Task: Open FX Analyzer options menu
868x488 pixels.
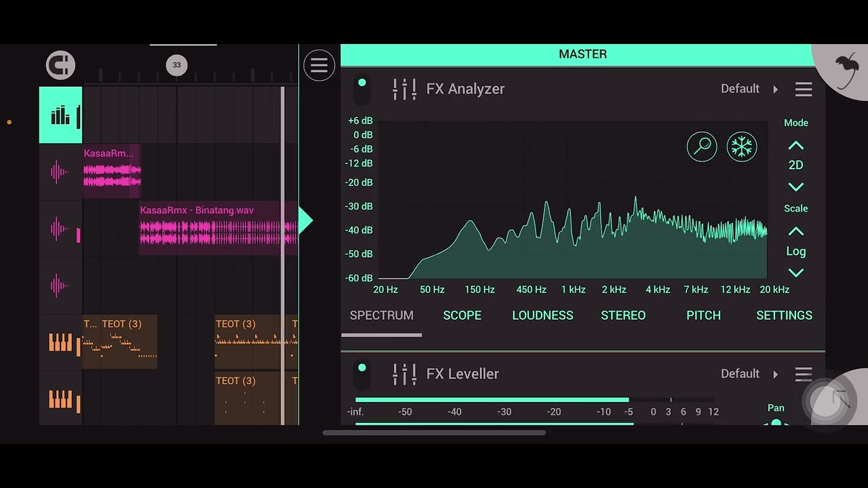Action: coord(804,89)
